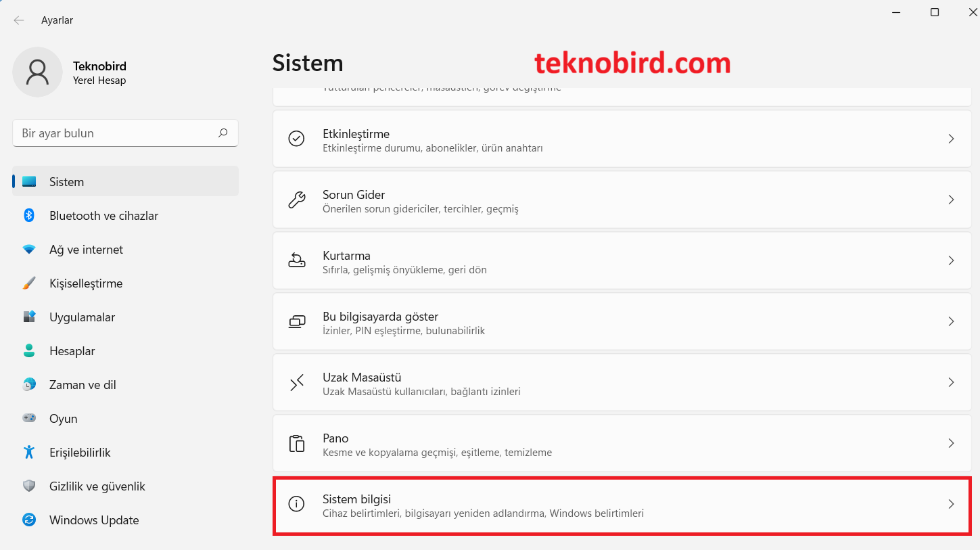Click the search magnifier icon
The height and width of the screenshot is (550, 980).
(x=223, y=133)
